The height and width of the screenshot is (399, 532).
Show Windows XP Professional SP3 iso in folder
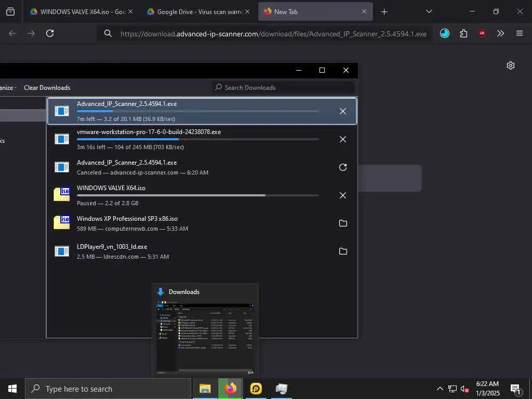pos(343,223)
